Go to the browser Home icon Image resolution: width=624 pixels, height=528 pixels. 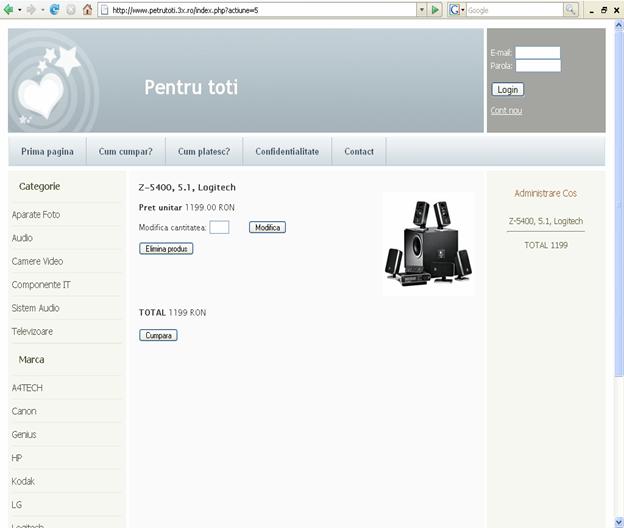coord(88,9)
